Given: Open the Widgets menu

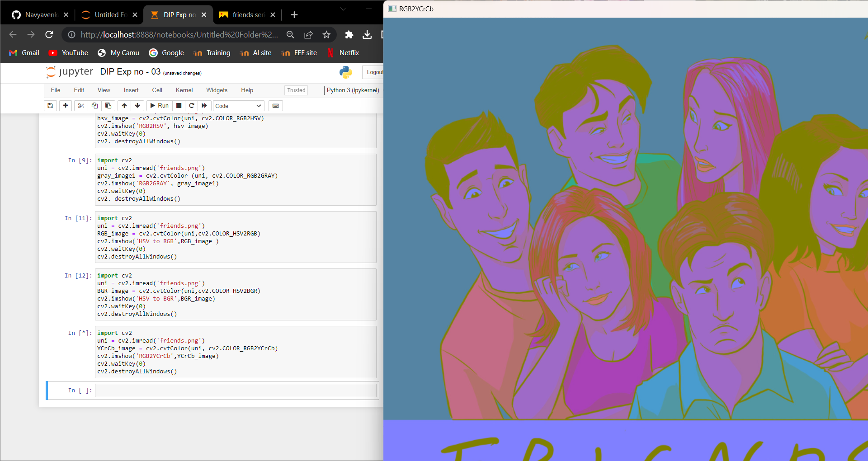Looking at the screenshot, I should [x=217, y=90].
